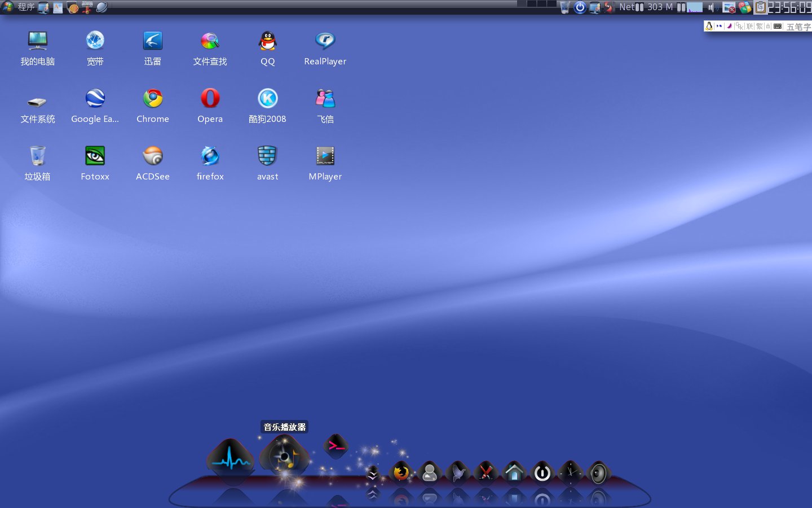Image resolution: width=812 pixels, height=508 pixels.
Task: Click the shell launcher in top panel
Action: click(73, 8)
